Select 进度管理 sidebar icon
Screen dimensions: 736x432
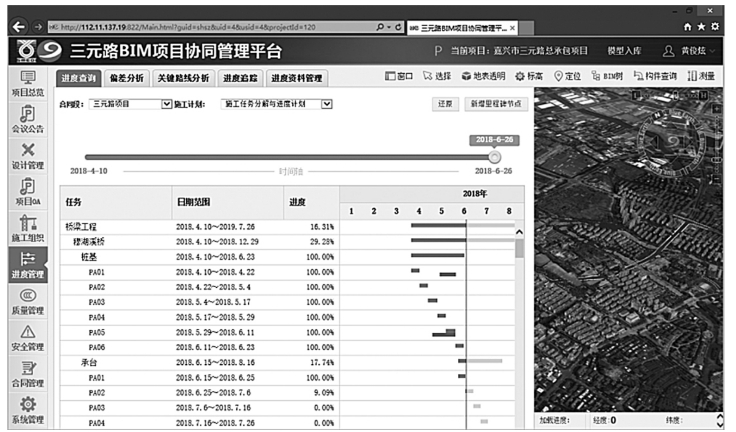tap(28, 265)
